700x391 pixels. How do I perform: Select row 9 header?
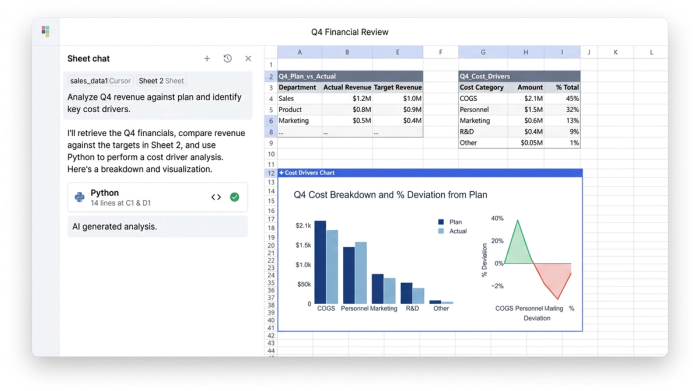[271, 143]
